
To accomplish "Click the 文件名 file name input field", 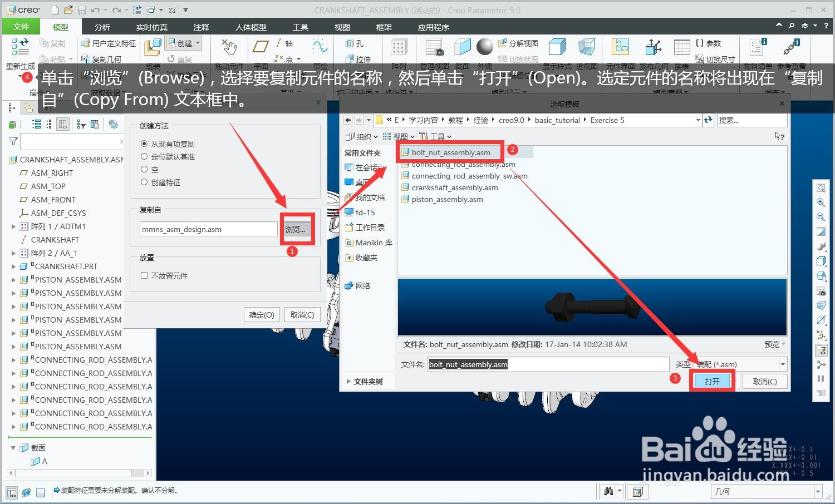I will [x=548, y=364].
